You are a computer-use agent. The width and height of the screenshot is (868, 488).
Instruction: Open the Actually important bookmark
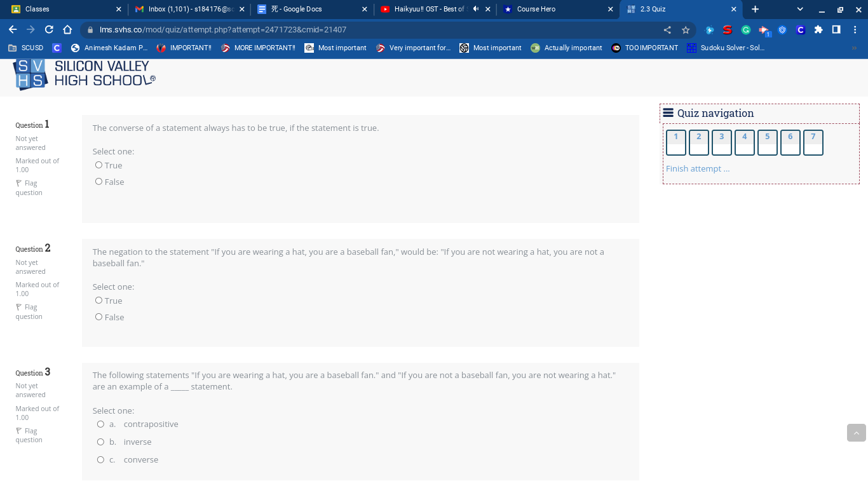click(x=566, y=48)
